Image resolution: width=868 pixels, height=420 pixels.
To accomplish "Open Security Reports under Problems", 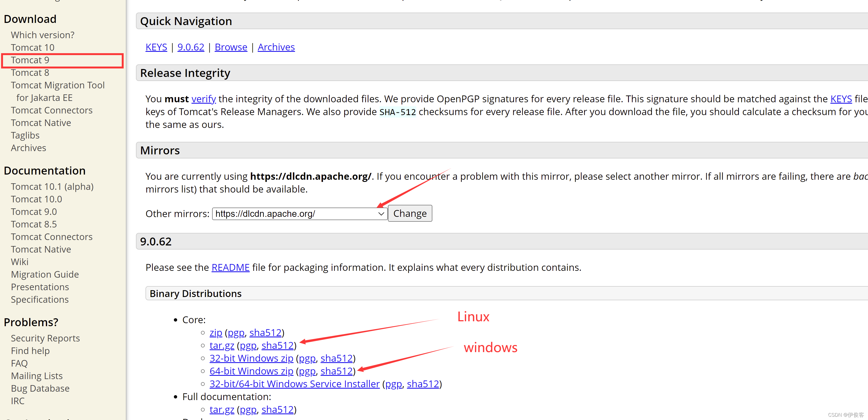I will pos(45,338).
